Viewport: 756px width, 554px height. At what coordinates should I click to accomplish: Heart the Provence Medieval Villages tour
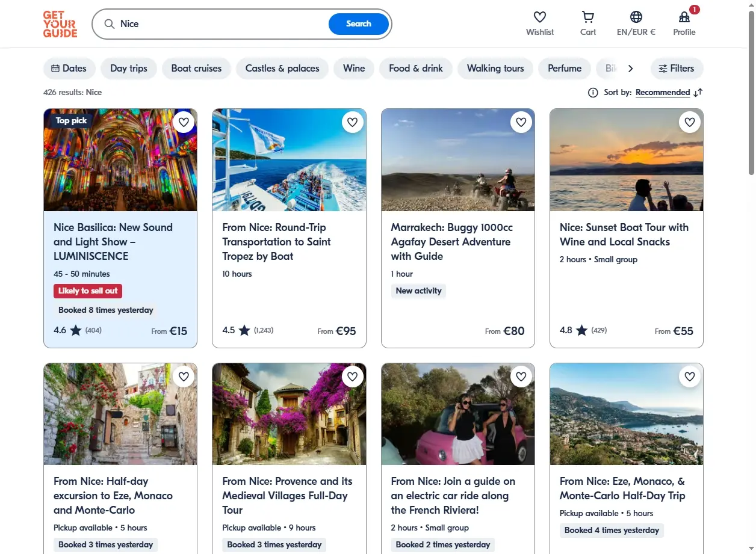pyautogui.click(x=353, y=377)
